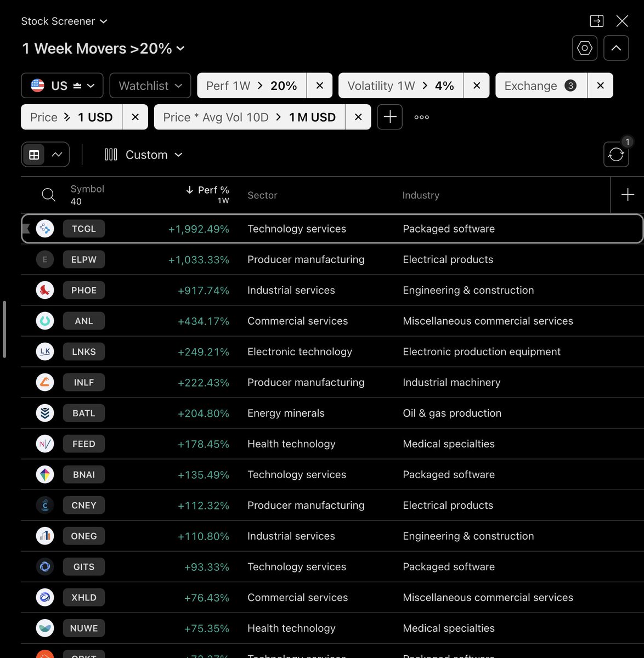Remove the Price filter
Viewport: 644px width, 658px height.
tap(135, 117)
